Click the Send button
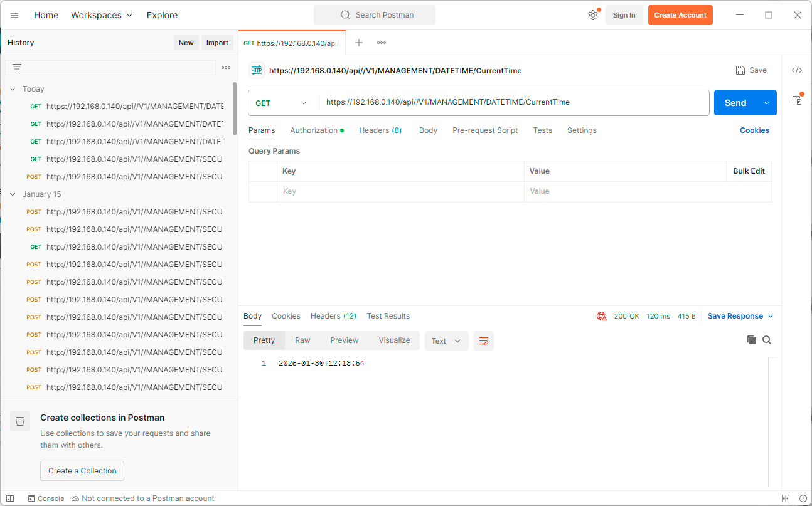 (735, 103)
